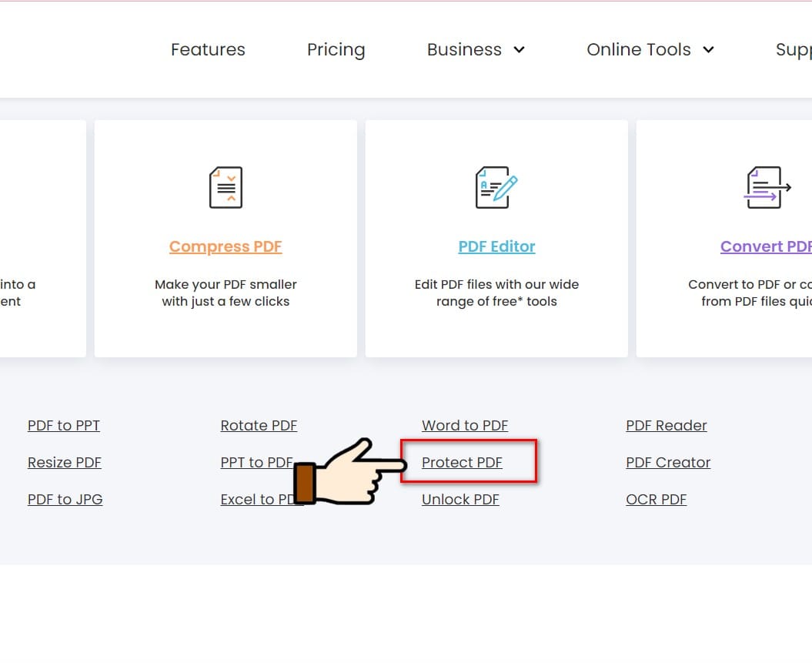This screenshot has width=812, height=663.
Task: Expand the Business dropdown chevron
Action: 519,50
